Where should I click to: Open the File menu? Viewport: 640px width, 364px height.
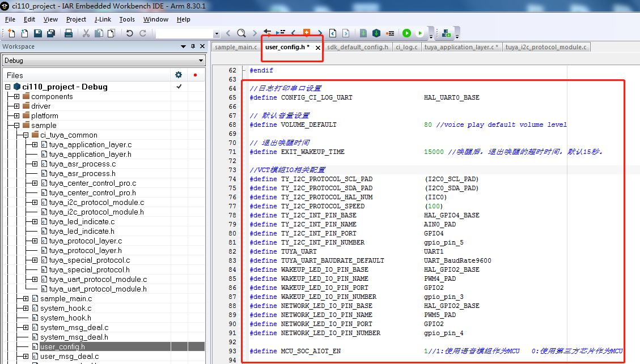tap(10, 19)
